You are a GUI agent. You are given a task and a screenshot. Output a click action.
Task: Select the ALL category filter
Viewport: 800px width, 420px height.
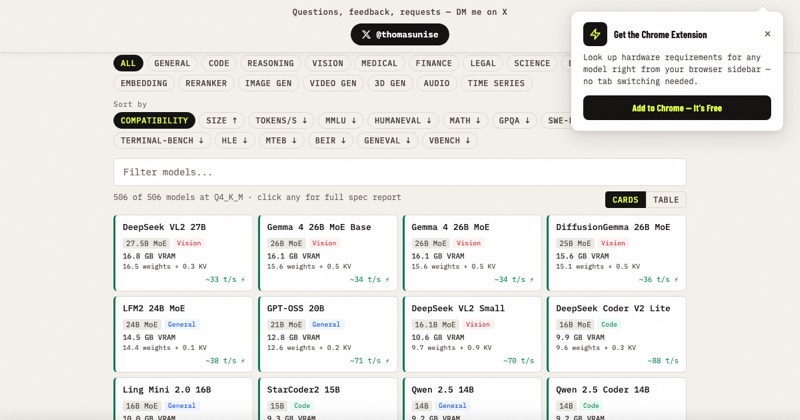coord(128,63)
